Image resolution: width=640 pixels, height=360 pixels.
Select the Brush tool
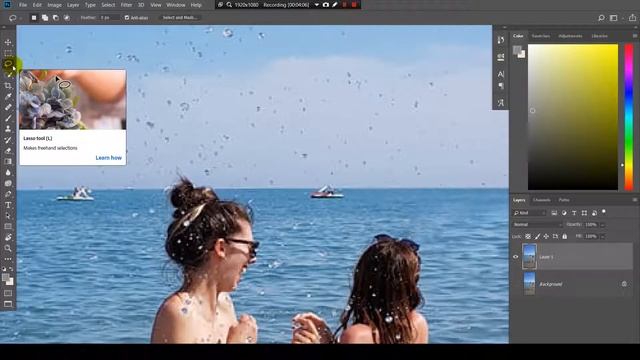tap(8, 118)
